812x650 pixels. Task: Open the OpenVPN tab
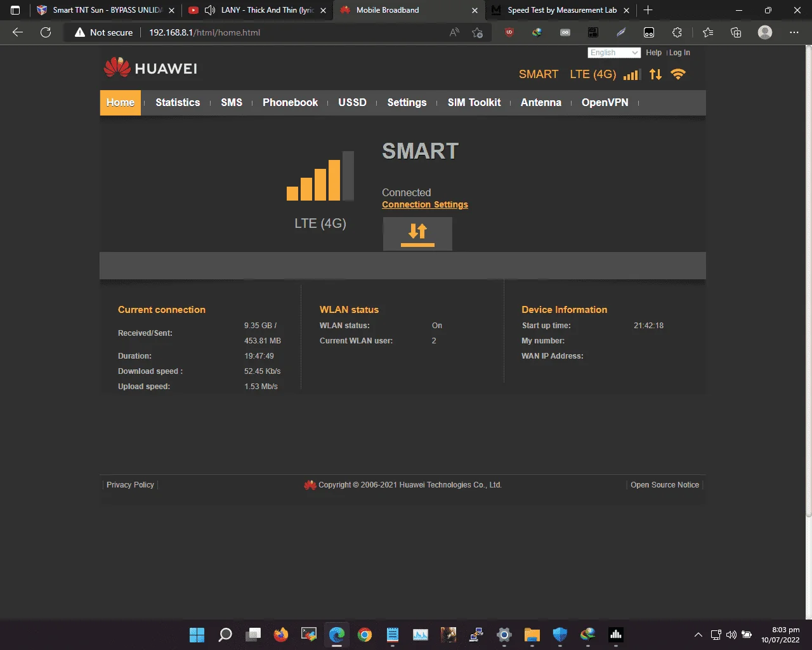(605, 103)
